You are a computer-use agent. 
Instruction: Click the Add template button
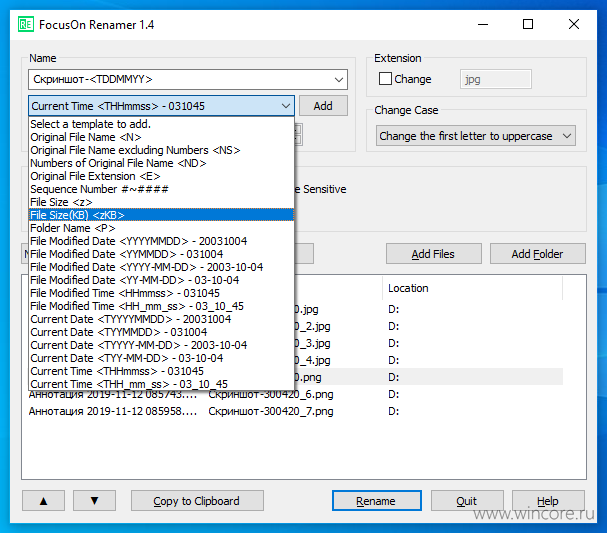[x=323, y=106]
